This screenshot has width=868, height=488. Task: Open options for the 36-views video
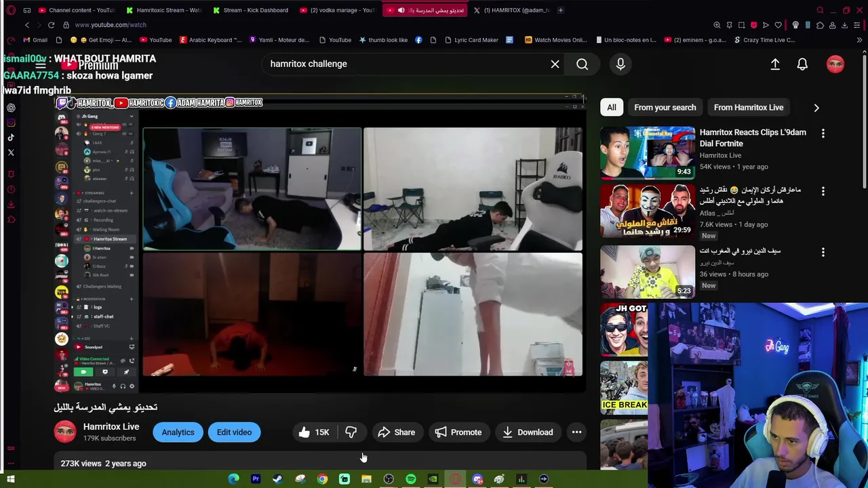click(x=823, y=252)
